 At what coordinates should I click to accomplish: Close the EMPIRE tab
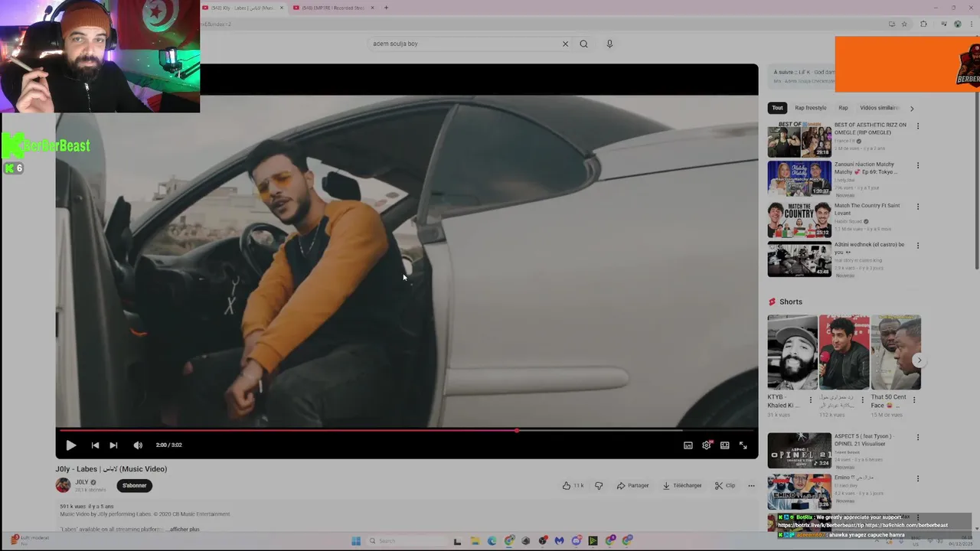372,8
